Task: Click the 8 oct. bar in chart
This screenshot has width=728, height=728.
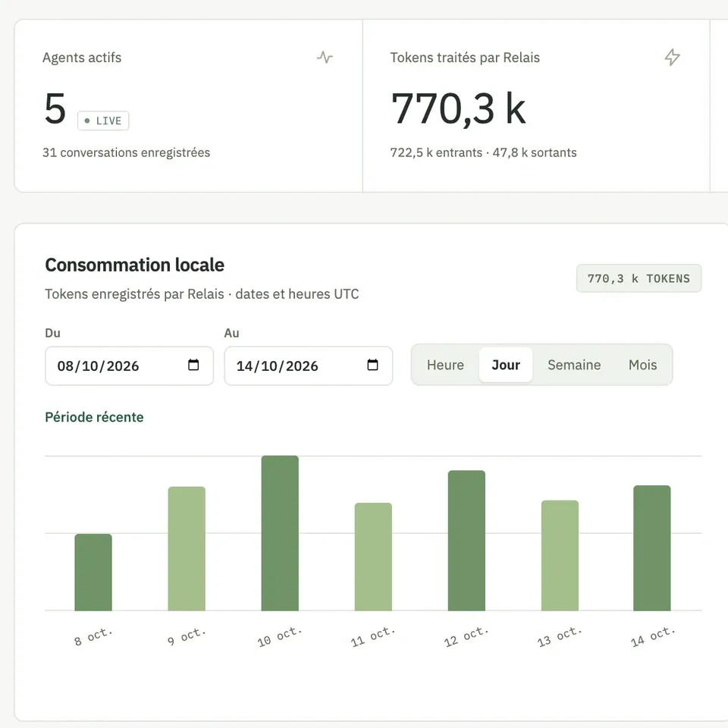Action: (93, 572)
